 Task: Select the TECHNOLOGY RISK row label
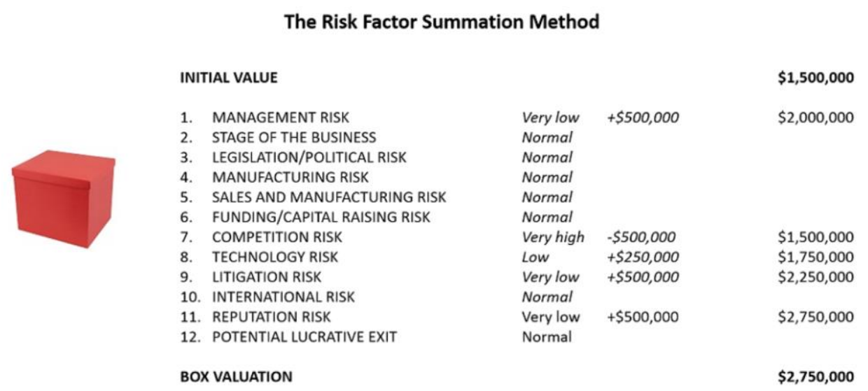(275, 257)
